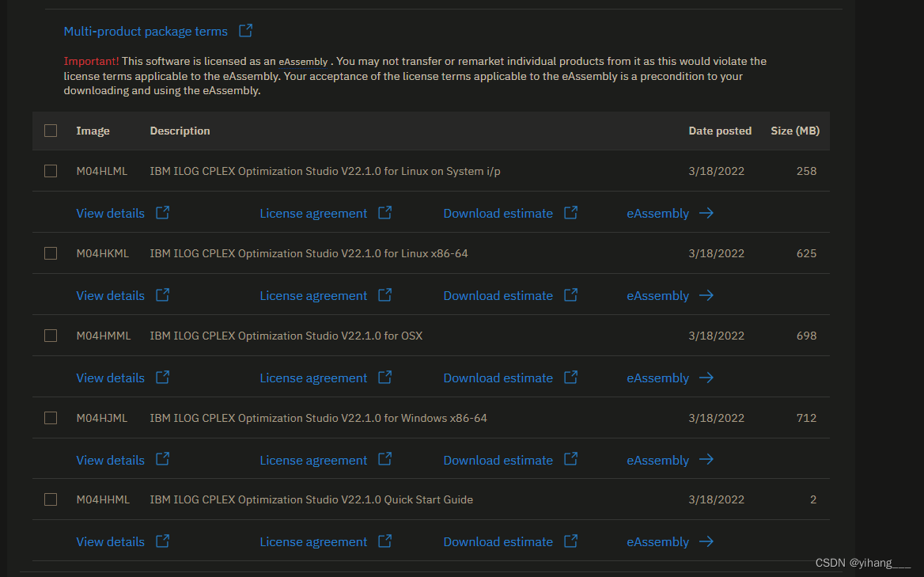Click external-link icon beside Multi-product package terms

click(246, 31)
